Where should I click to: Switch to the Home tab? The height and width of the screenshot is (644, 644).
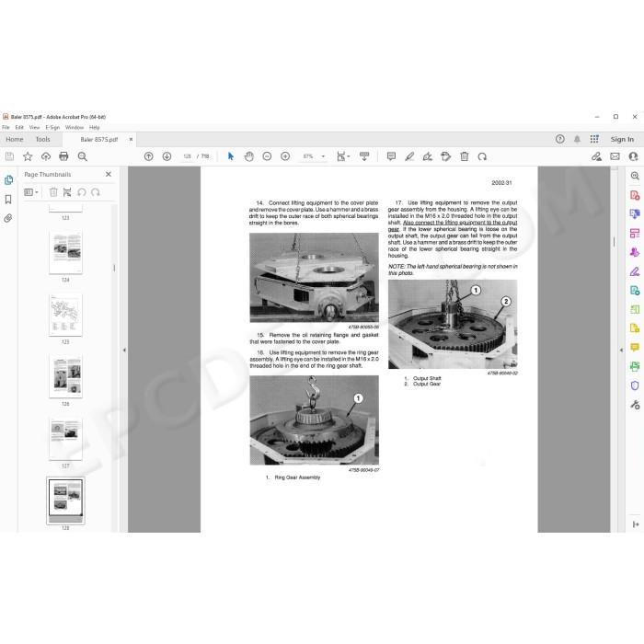click(x=15, y=139)
